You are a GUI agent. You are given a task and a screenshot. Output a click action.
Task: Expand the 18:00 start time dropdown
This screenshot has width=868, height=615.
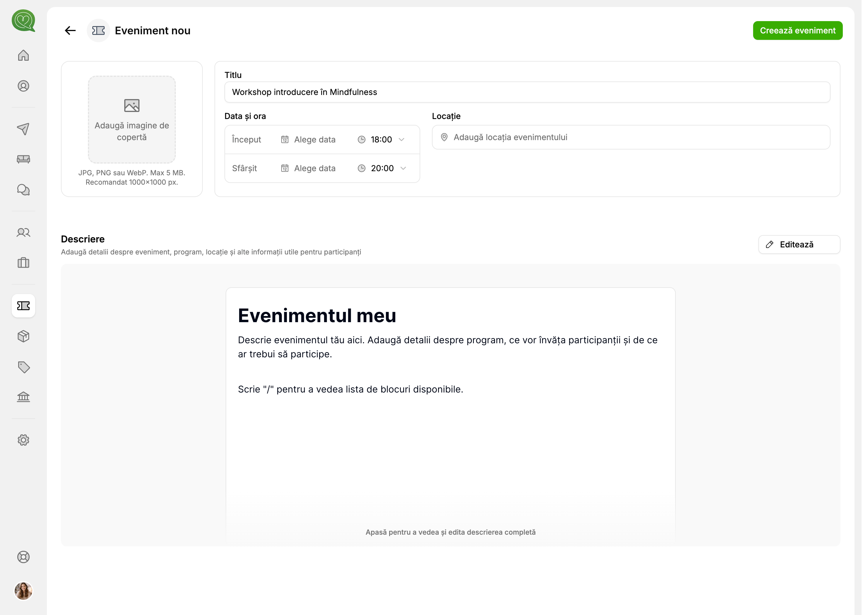[x=402, y=140]
